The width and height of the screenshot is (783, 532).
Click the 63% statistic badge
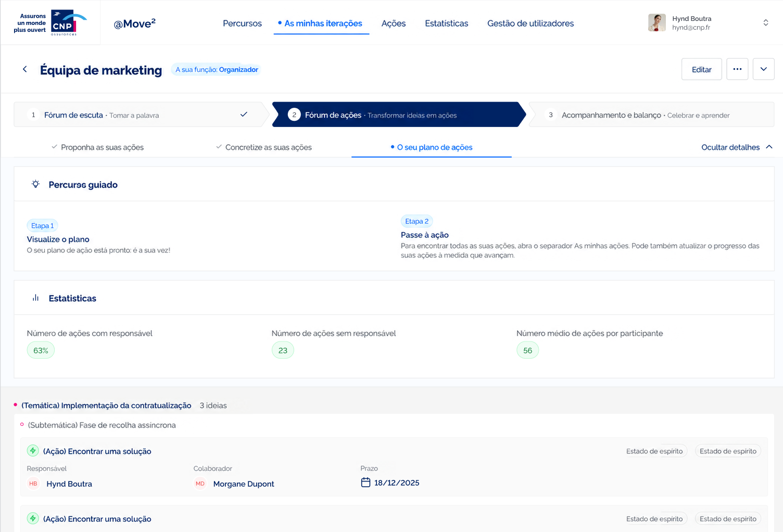pyautogui.click(x=41, y=350)
